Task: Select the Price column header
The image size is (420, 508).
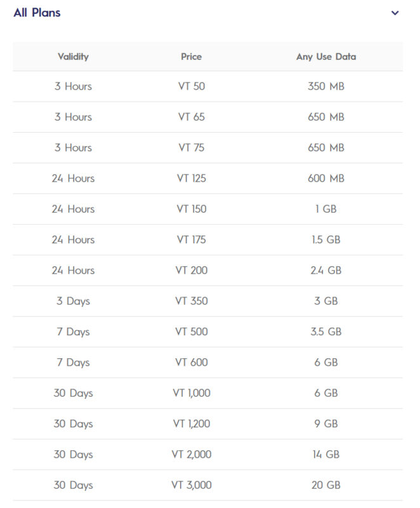Action: click(x=191, y=57)
